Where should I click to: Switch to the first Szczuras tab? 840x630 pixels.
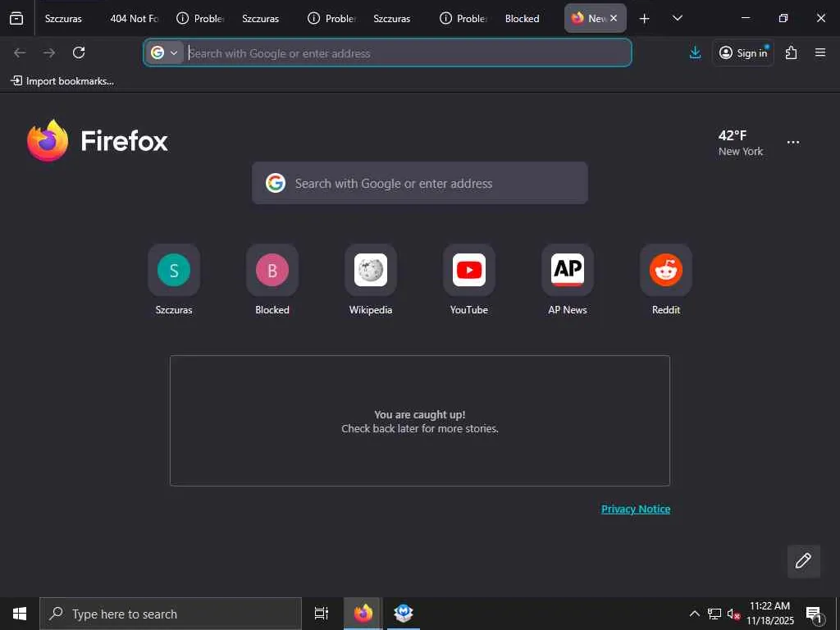(63, 18)
